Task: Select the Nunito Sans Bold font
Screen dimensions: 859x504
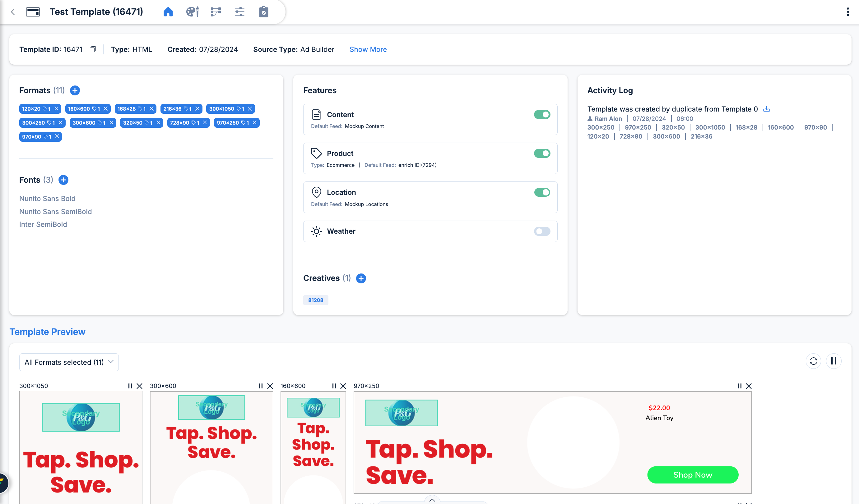Action: (47, 199)
